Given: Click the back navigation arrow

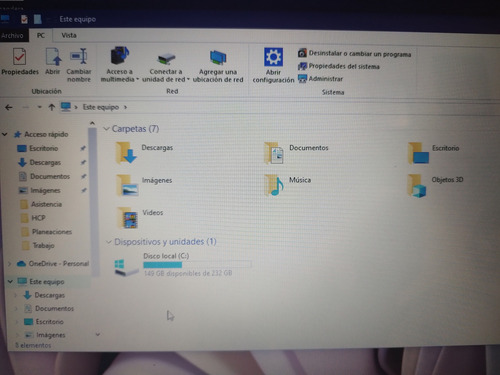Looking at the screenshot, I should click(9, 107).
